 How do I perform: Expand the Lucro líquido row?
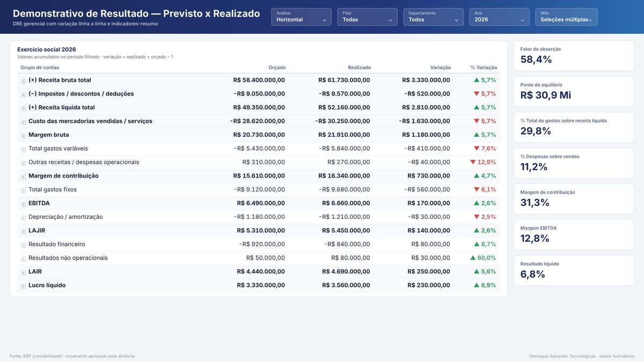point(24,286)
